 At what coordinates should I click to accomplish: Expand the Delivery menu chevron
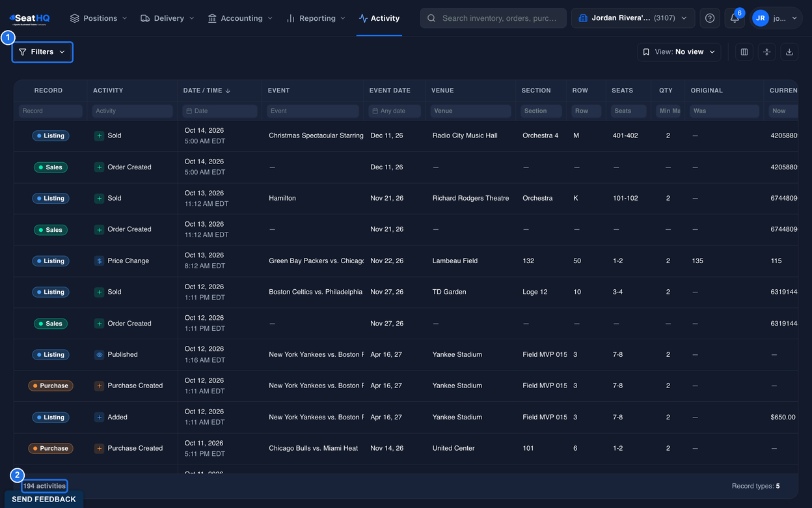pos(191,18)
